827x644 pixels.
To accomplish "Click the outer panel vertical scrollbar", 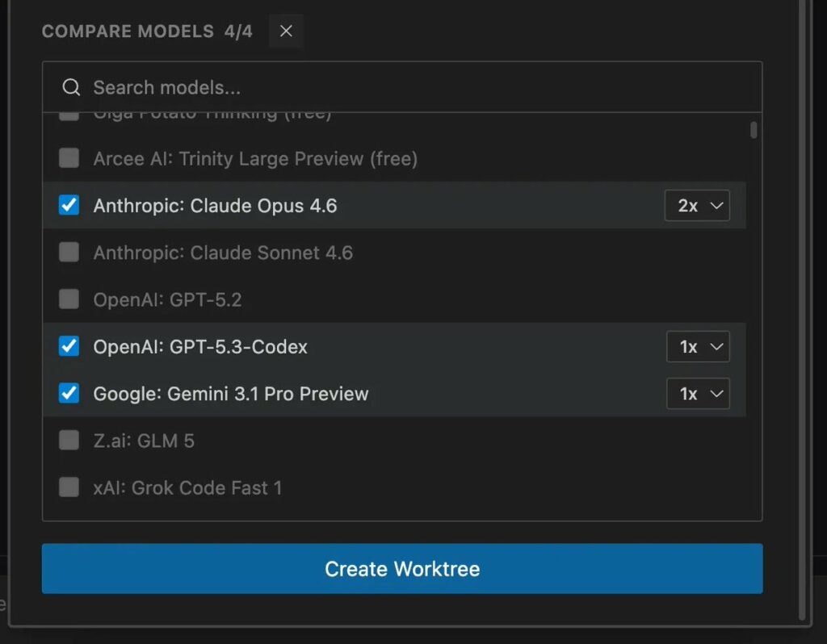I will click(x=802, y=323).
